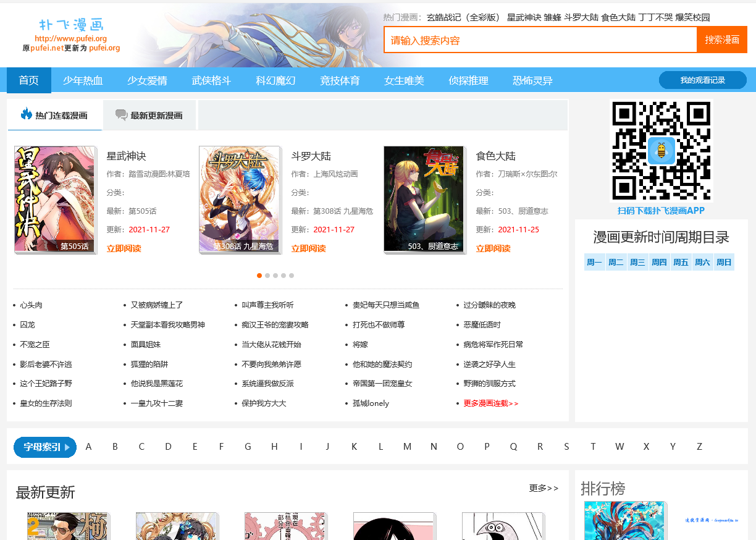Focus the manga search input field
This screenshot has height=540, width=756.
(540, 40)
